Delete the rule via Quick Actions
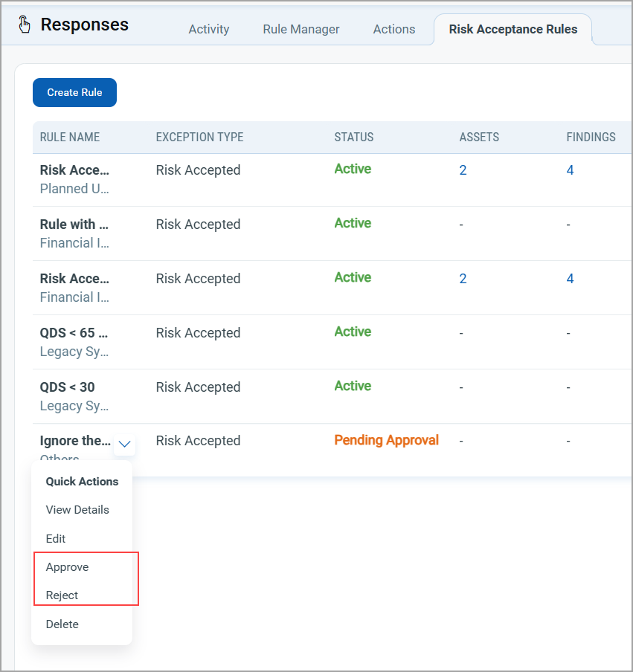633x672 pixels. (x=62, y=624)
